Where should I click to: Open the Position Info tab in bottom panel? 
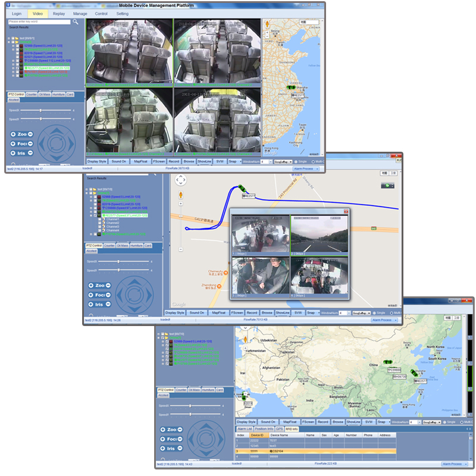click(x=264, y=428)
